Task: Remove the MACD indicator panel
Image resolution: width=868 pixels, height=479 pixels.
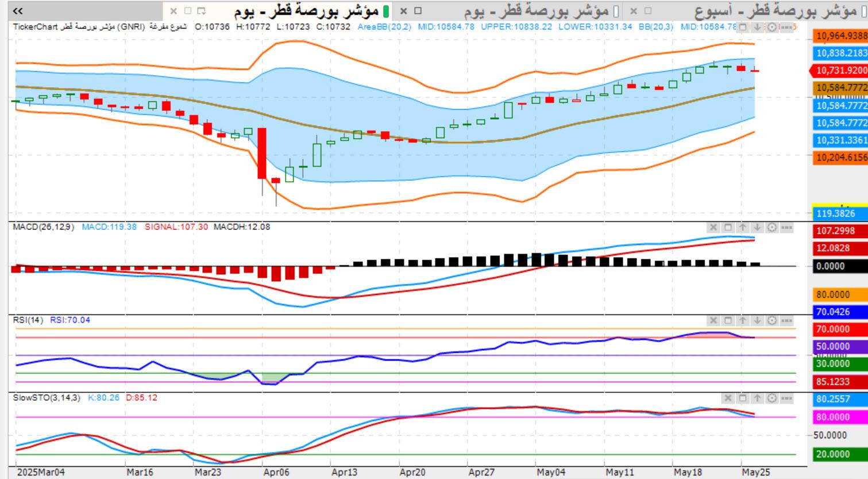Action: tap(713, 227)
